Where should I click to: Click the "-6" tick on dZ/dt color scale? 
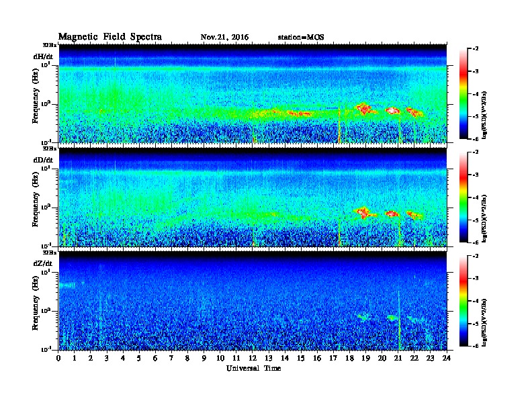pos(475,346)
